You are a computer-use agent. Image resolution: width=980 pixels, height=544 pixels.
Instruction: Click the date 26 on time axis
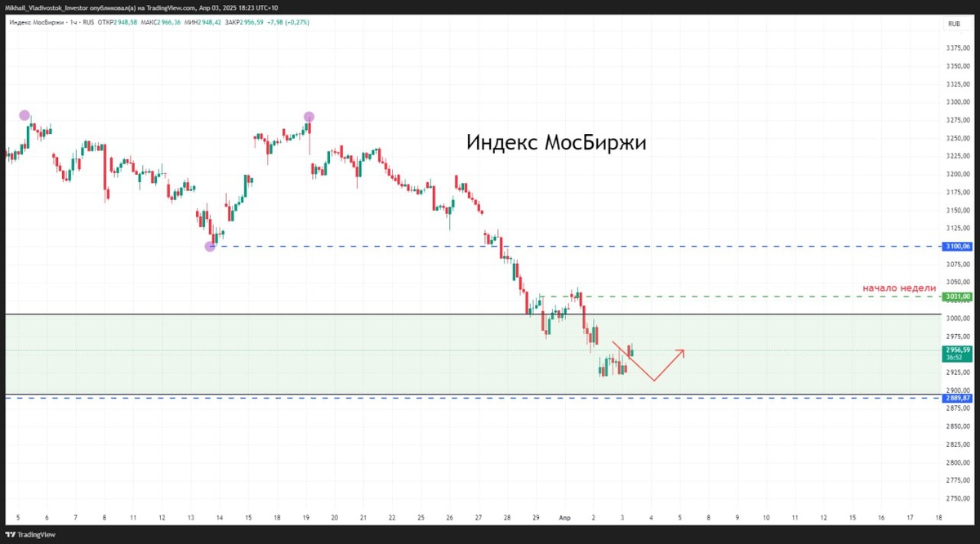(450, 518)
